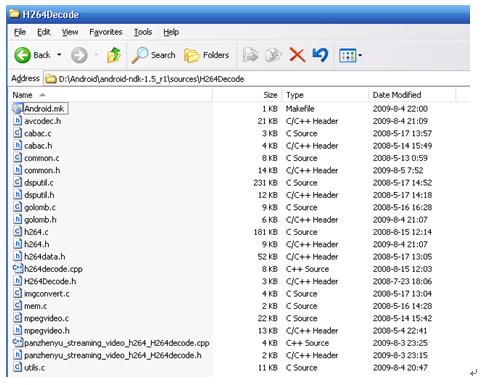This screenshot has width=500, height=385.
Task: Click the file name "dsputil.c"
Action: tap(39, 183)
